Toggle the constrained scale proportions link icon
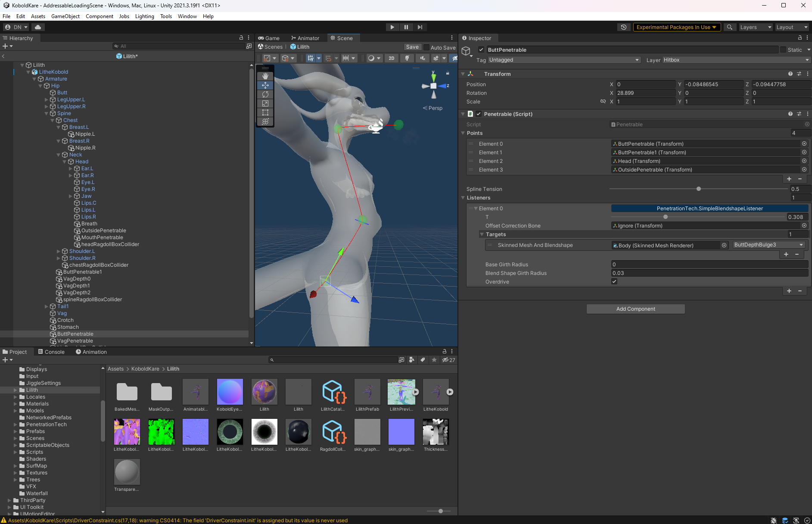This screenshot has width=812, height=524. click(603, 102)
